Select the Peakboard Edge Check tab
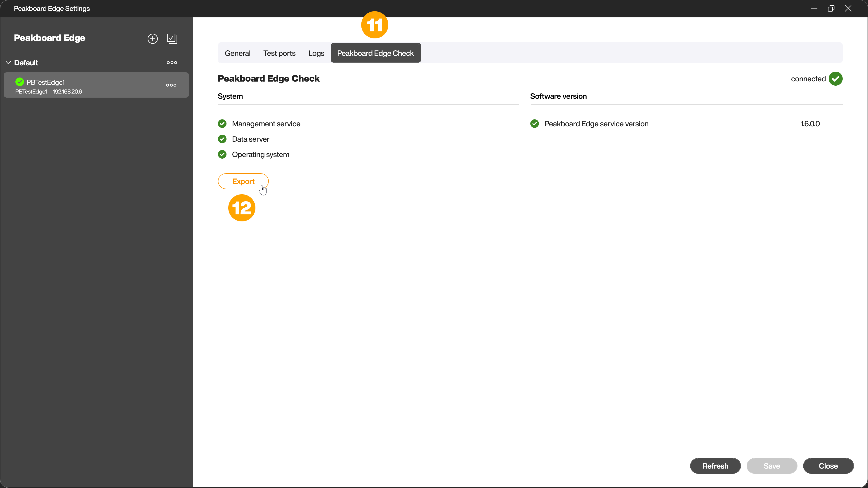Viewport: 868px width, 488px height. click(x=376, y=53)
